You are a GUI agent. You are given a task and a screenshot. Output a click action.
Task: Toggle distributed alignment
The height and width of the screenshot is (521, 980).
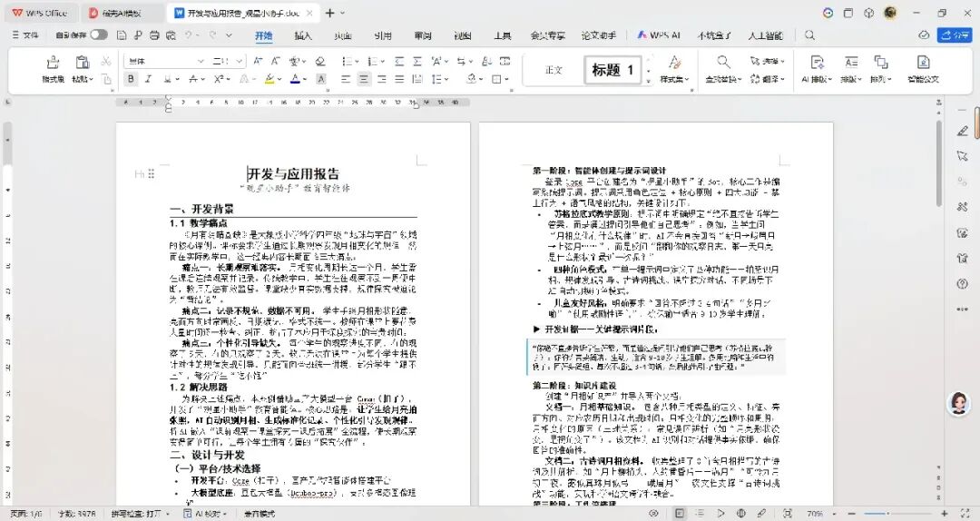(416, 79)
